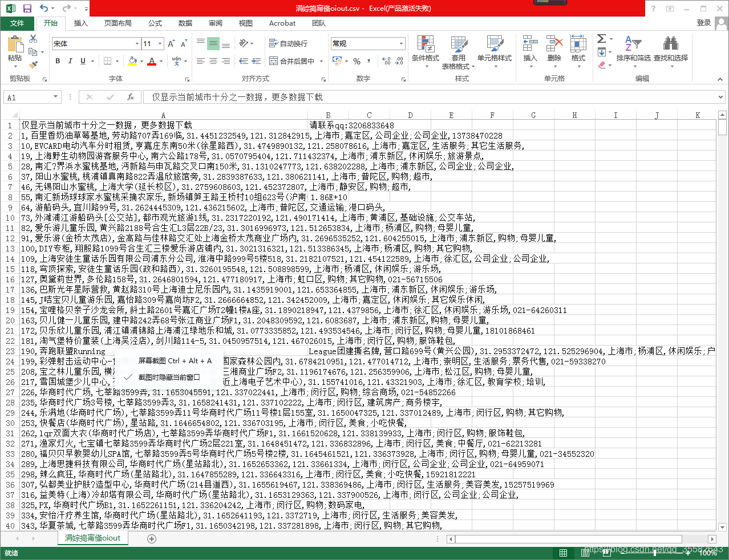Apply comma style number format
Screen dimensions: 729x560
(370, 61)
